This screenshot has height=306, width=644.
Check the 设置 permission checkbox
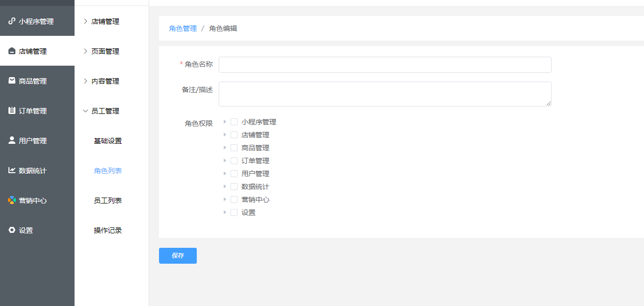[x=234, y=212]
